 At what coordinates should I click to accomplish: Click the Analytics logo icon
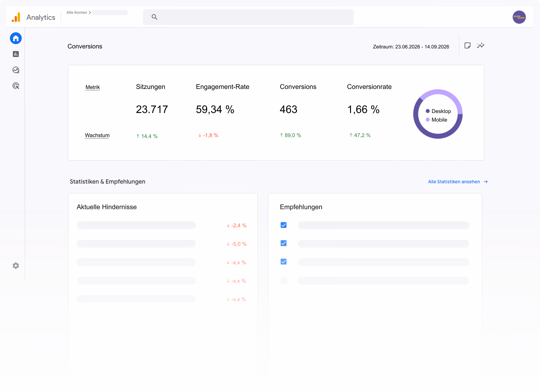coord(16,17)
